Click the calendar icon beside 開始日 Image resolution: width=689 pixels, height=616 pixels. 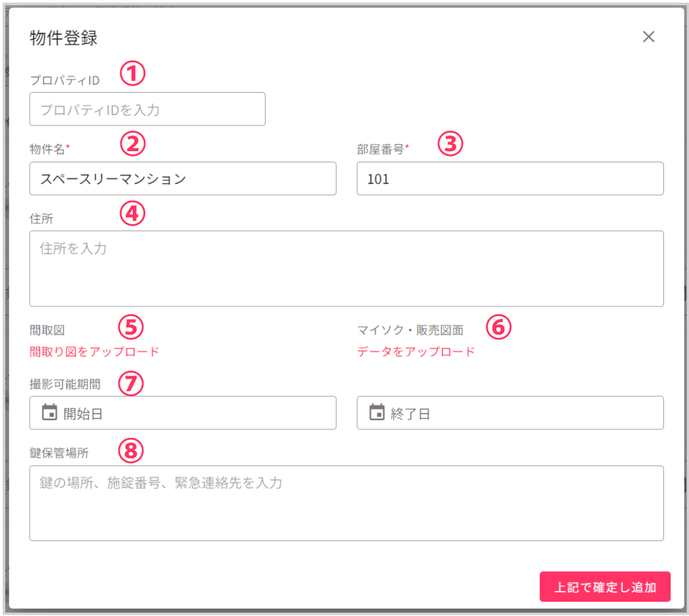tap(49, 412)
